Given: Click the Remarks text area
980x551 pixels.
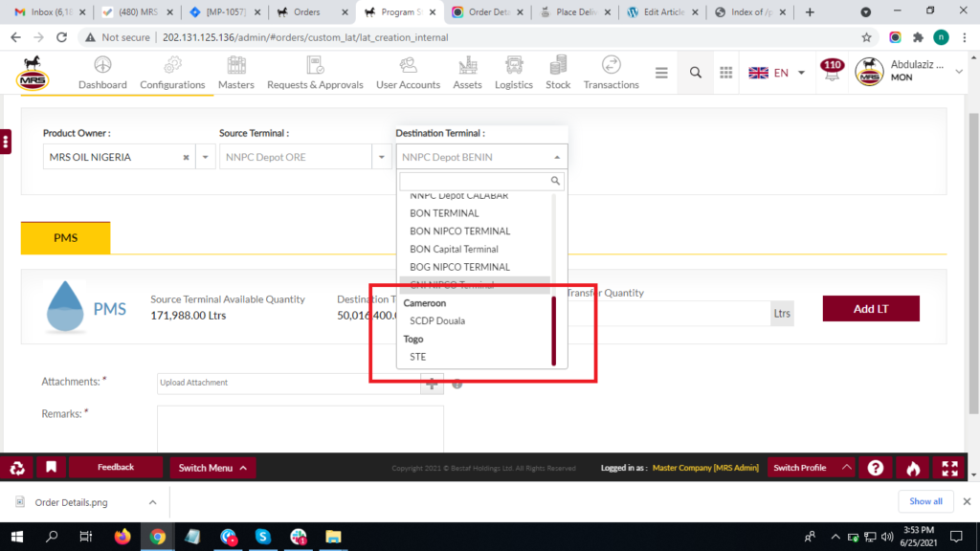Looking at the screenshot, I should pyautogui.click(x=301, y=430).
